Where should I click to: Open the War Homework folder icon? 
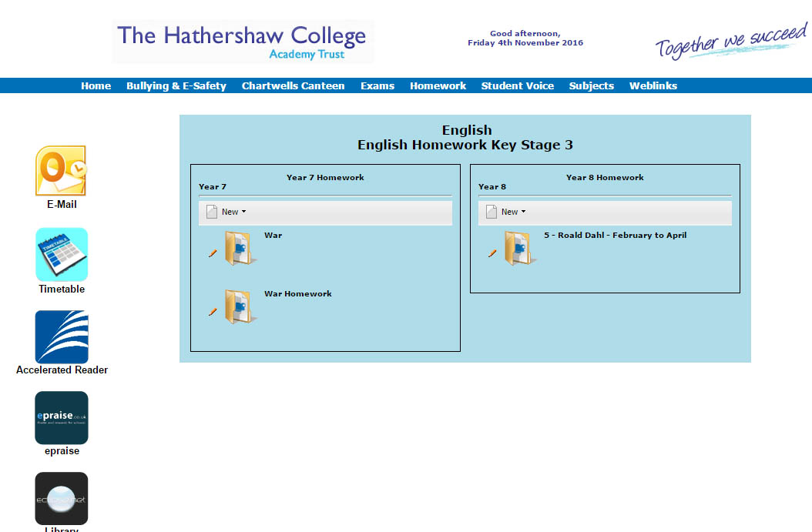pos(240,307)
